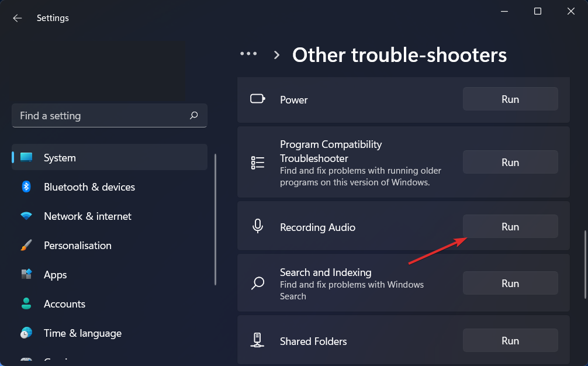The height and width of the screenshot is (366, 588).
Task: Expand the breadcrumb ellipsis menu
Action: point(248,54)
